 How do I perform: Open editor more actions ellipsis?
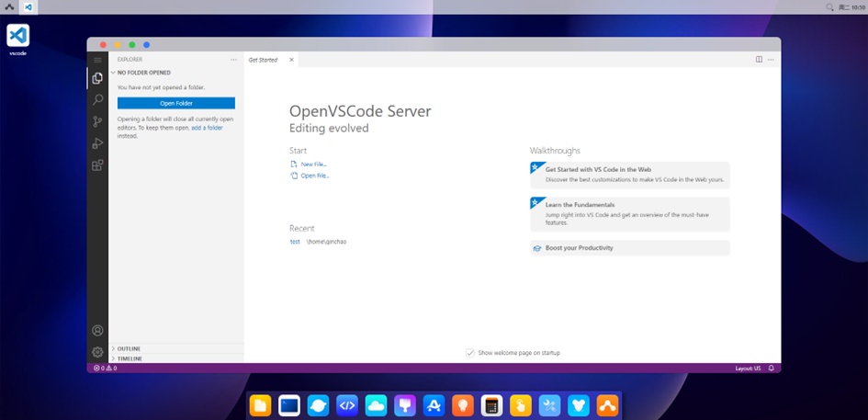pos(771,60)
